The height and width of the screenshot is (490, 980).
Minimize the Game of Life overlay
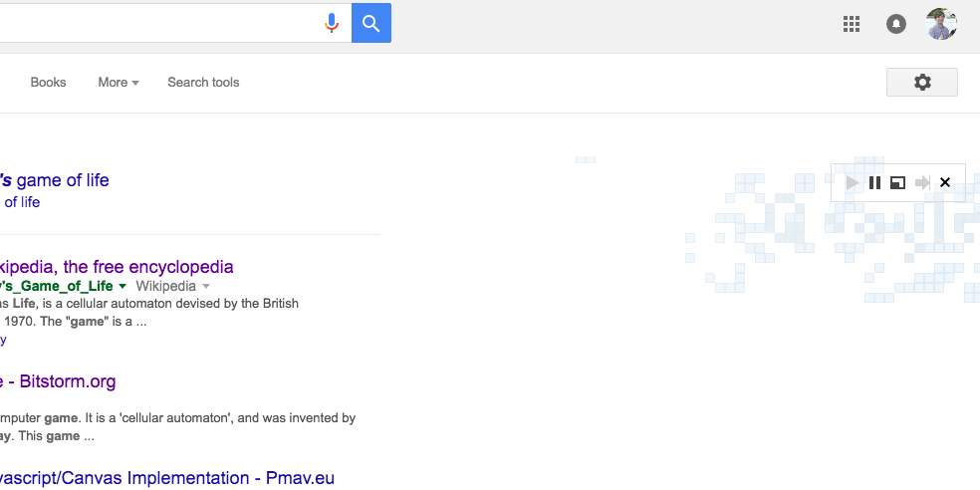(897, 182)
